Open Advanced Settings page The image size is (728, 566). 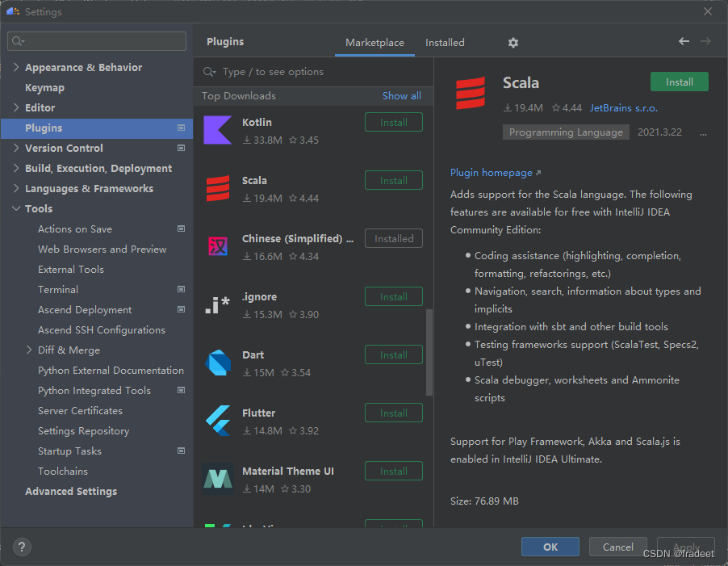71,491
